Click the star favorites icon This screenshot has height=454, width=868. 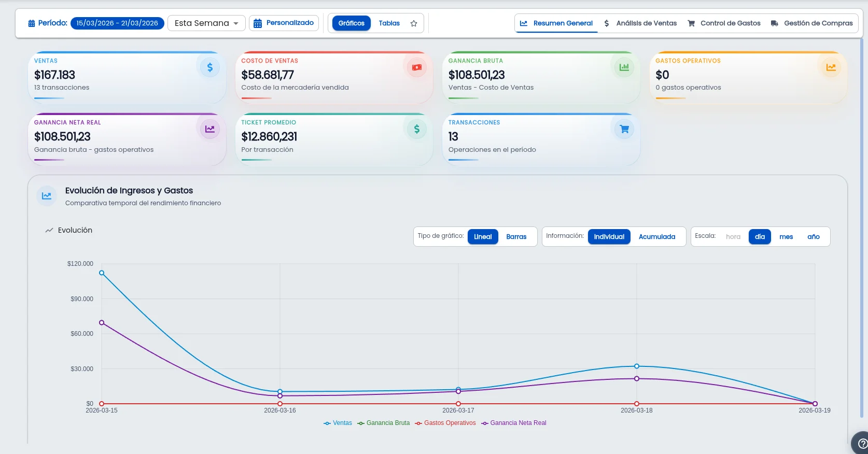click(414, 23)
